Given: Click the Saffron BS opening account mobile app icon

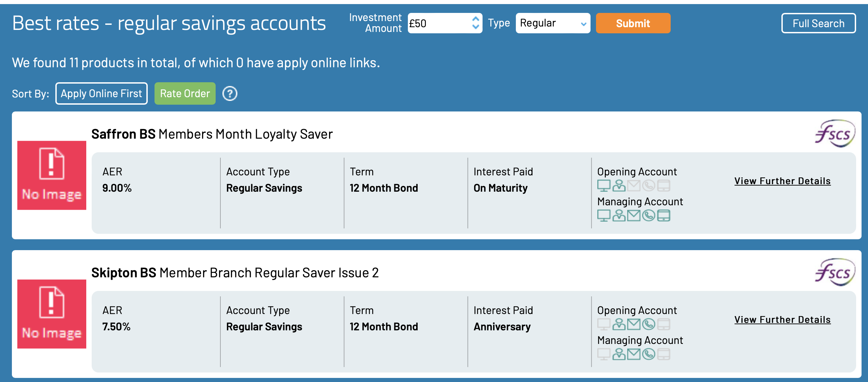Looking at the screenshot, I should click(664, 186).
